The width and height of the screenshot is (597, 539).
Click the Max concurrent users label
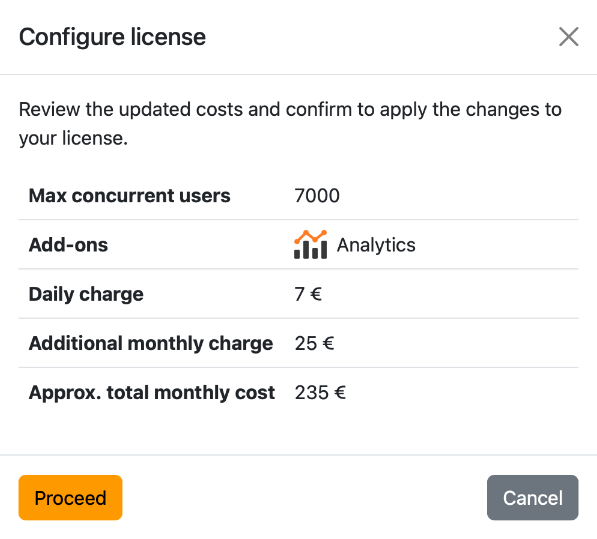click(x=129, y=196)
